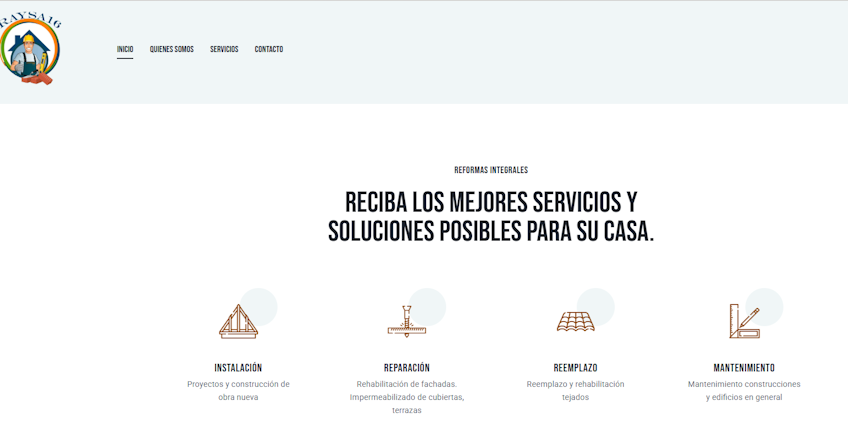Click 'Mantenimiento construcciones y edificios' text
The image size is (848, 430).
[x=744, y=391]
